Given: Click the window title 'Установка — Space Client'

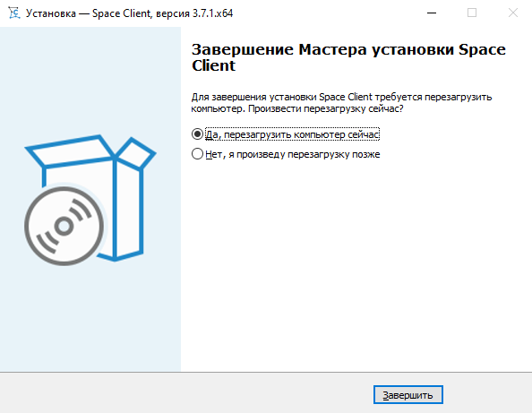Looking at the screenshot, I should [x=88, y=13].
